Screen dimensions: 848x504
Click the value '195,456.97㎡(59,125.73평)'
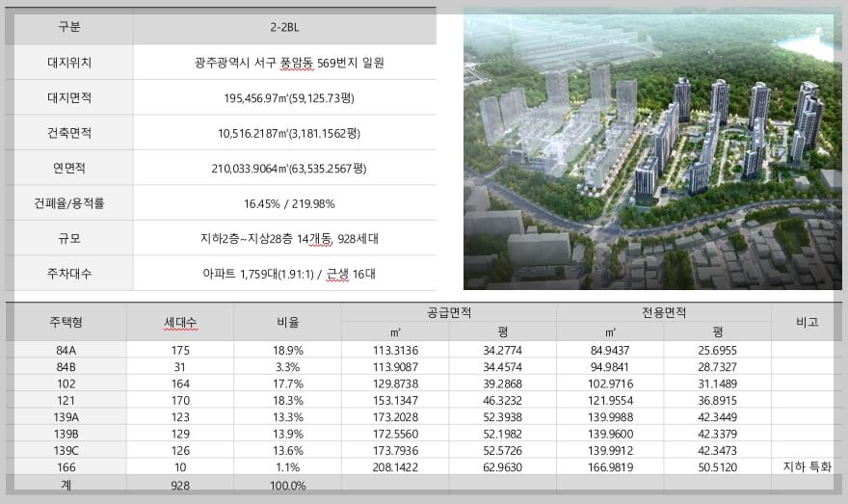(289, 98)
